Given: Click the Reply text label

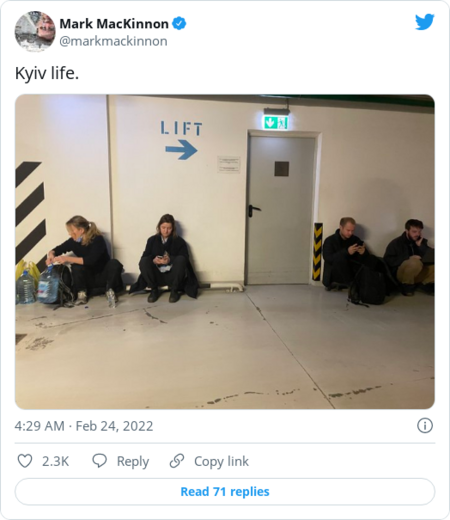Looking at the screenshot, I should [x=133, y=462].
